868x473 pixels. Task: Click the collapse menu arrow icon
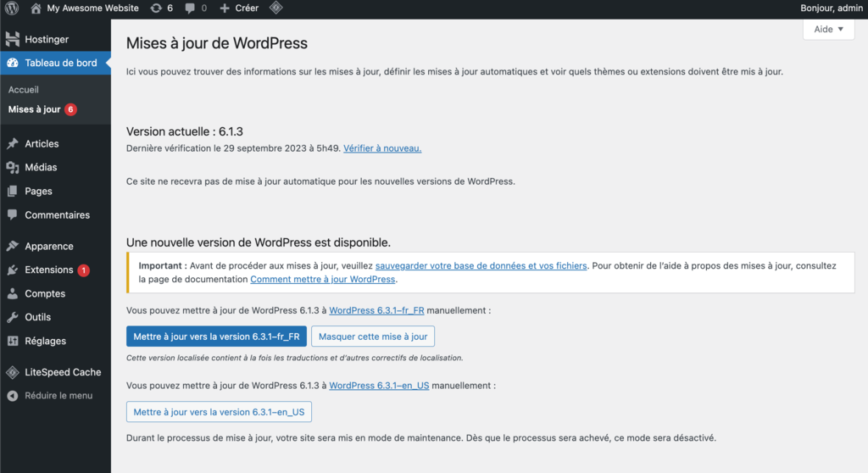[12, 396]
